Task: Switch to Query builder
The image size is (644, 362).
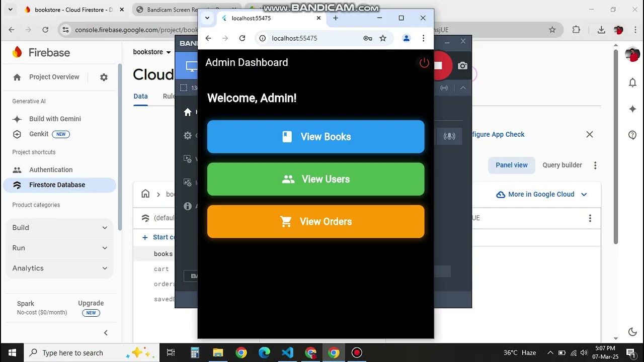Action: click(562, 165)
